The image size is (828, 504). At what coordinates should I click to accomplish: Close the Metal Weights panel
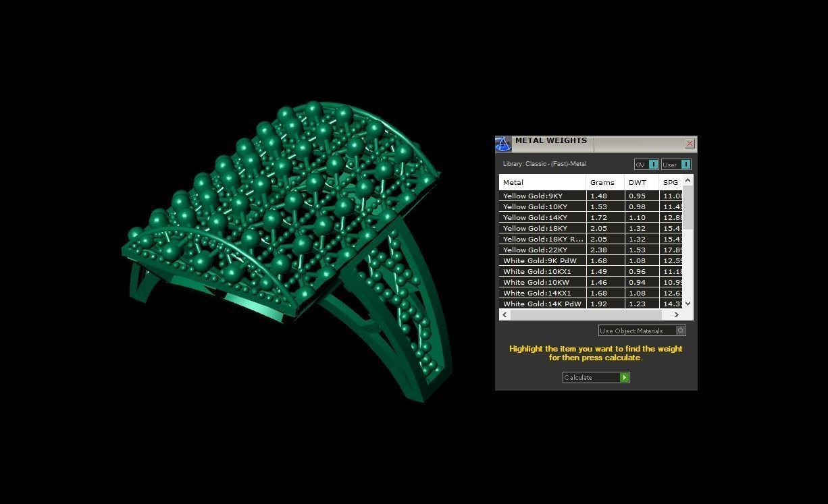[x=690, y=143]
